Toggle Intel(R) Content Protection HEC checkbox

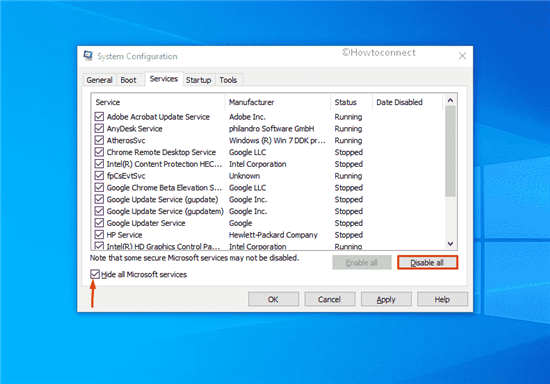[99, 164]
